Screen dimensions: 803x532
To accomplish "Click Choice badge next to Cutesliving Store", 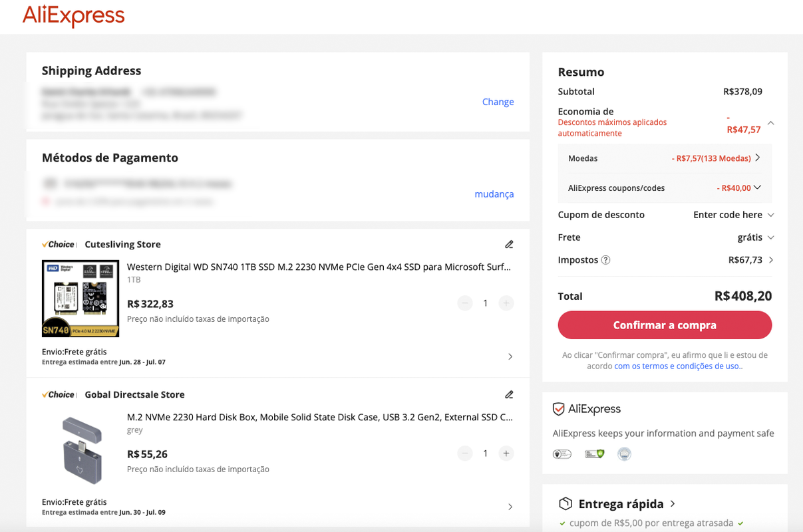I will point(58,245).
